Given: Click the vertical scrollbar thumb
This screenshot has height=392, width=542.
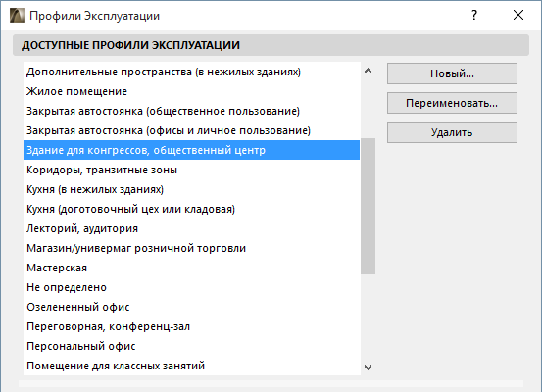Looking at the screenshot, I should (x=369, y=206).
